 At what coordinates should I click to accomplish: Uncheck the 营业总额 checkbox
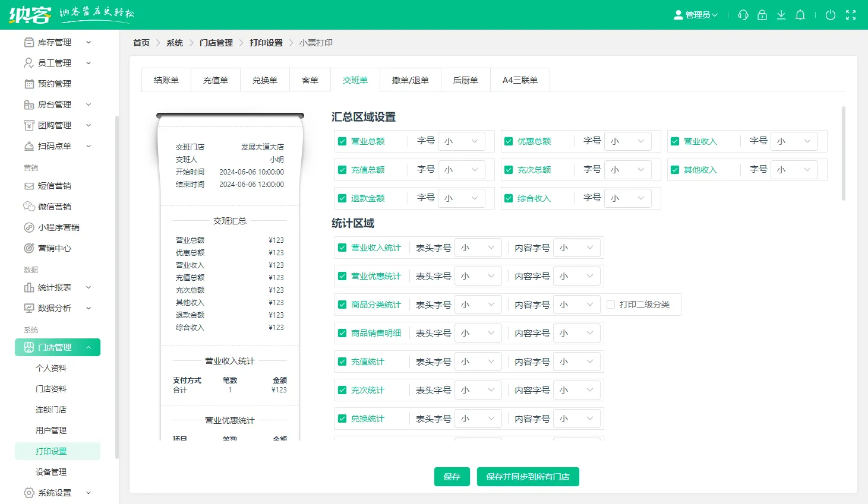tap(342, 141)
